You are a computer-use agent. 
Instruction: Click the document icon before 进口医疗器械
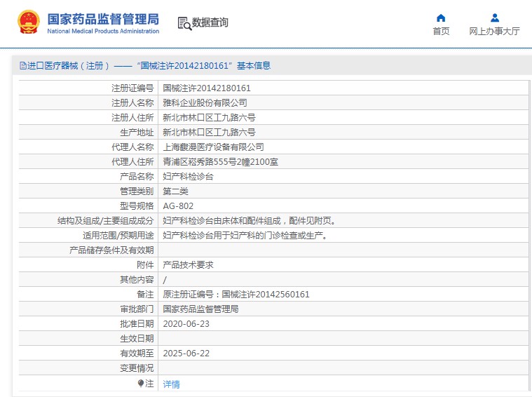22,66
